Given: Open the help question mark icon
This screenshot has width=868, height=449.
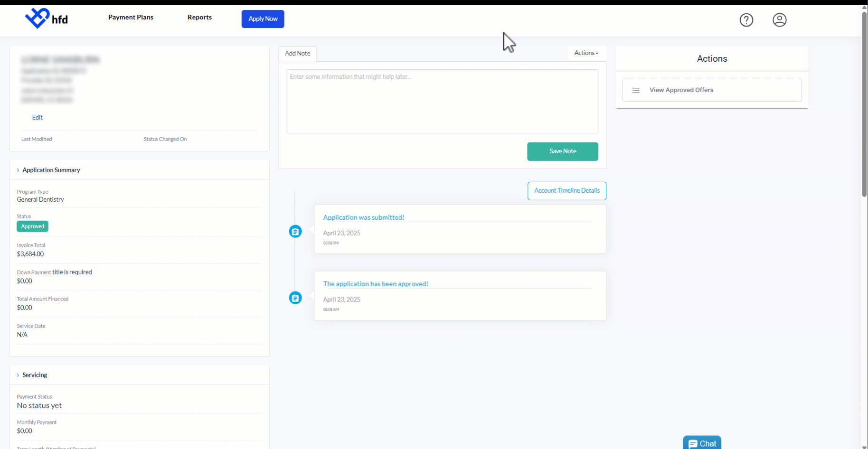Looking at the screenshot, I should (x=746, y=20).
